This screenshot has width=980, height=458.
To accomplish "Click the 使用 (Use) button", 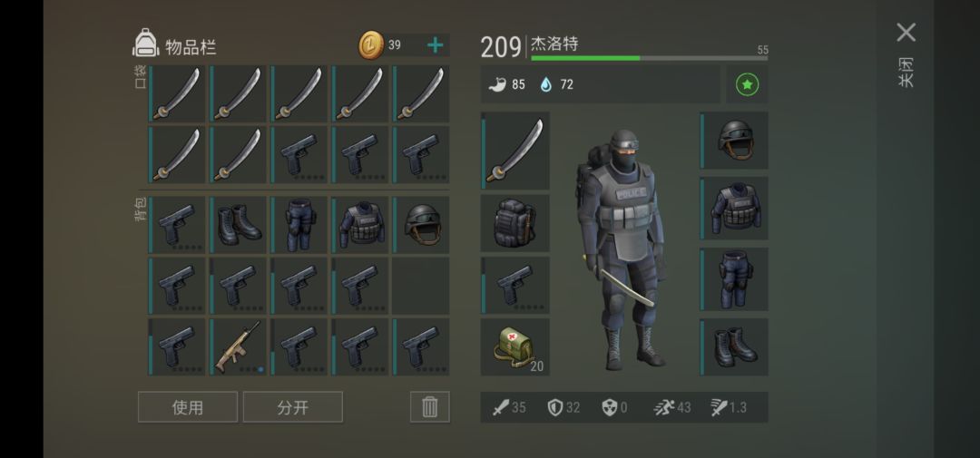I will [x=188, y=407].
